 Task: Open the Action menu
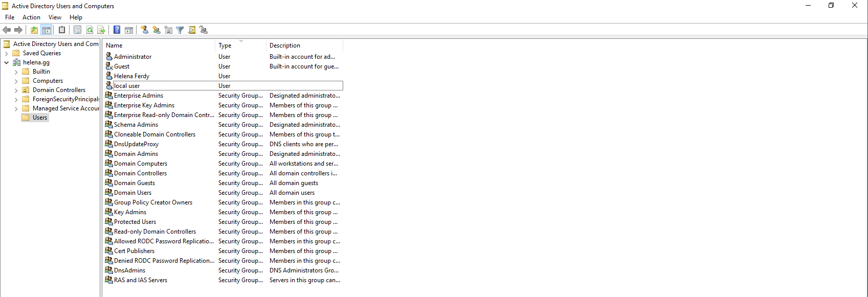pyautogui.click(x=31, y=17)
